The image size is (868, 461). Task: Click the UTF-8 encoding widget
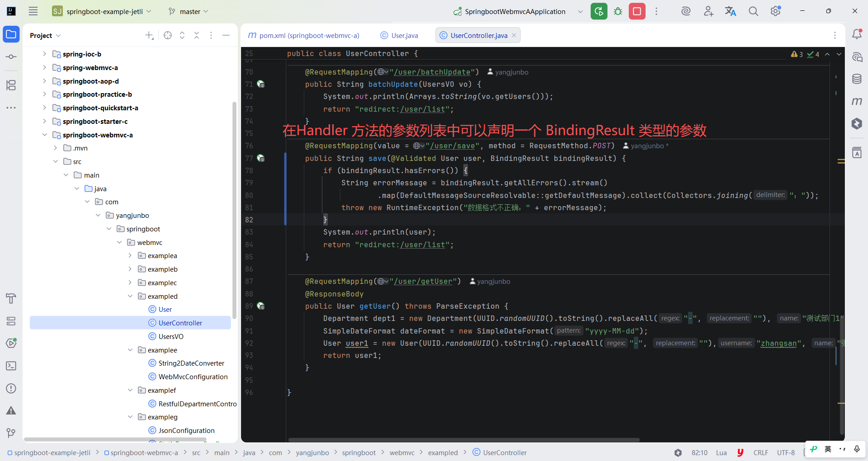pos(786,452)
